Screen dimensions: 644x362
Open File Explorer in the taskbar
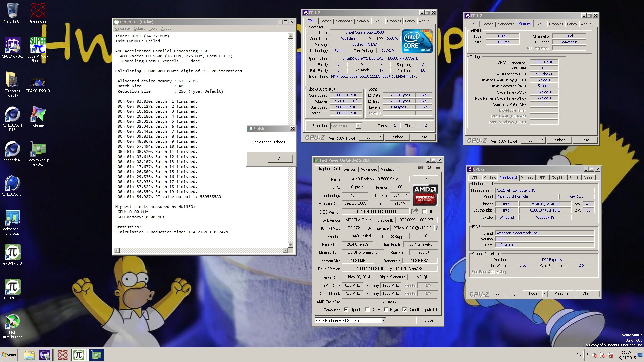[x=29, y=355]
